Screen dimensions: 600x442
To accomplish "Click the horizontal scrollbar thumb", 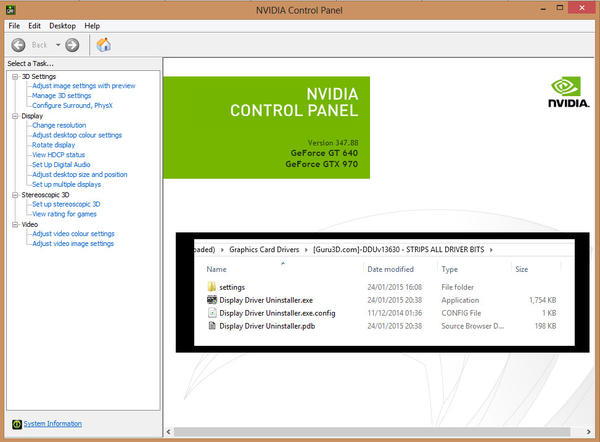I will (x=372, y=432).
